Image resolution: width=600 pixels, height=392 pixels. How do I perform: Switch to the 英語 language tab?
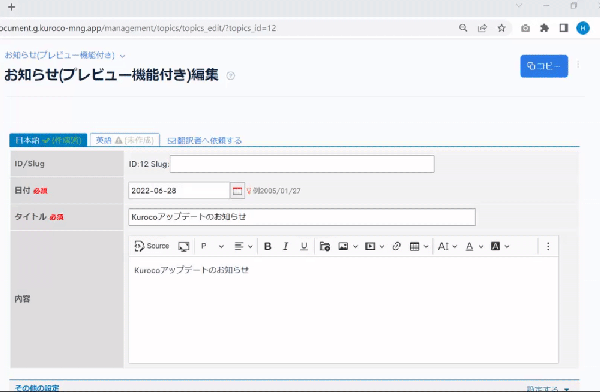click(x=124, y=140)
